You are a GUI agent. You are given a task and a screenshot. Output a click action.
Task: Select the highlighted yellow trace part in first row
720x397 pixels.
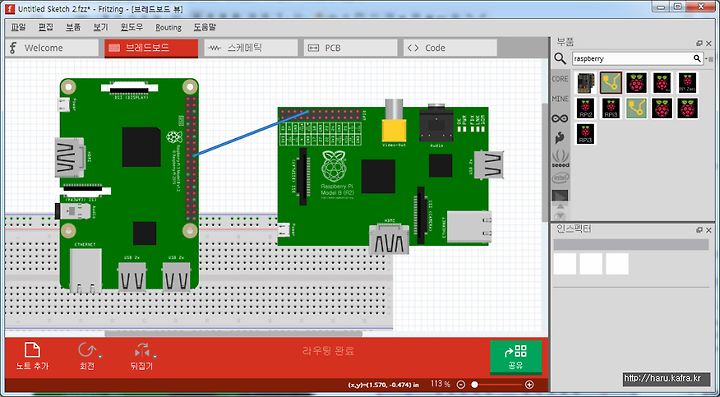[x=611, y=83]
